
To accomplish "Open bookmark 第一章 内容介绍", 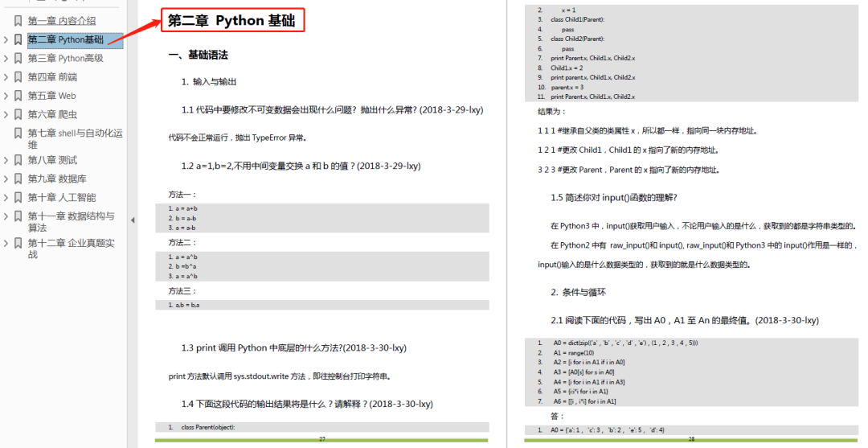I will (x=62, y=21).
